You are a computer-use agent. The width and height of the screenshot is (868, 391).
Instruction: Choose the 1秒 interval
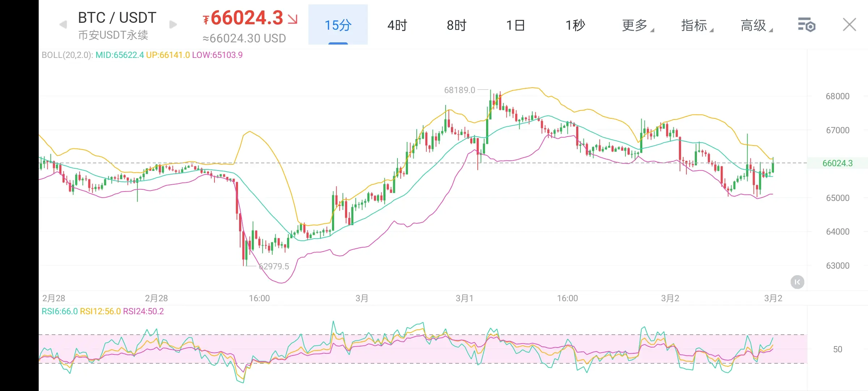(575, 25)
